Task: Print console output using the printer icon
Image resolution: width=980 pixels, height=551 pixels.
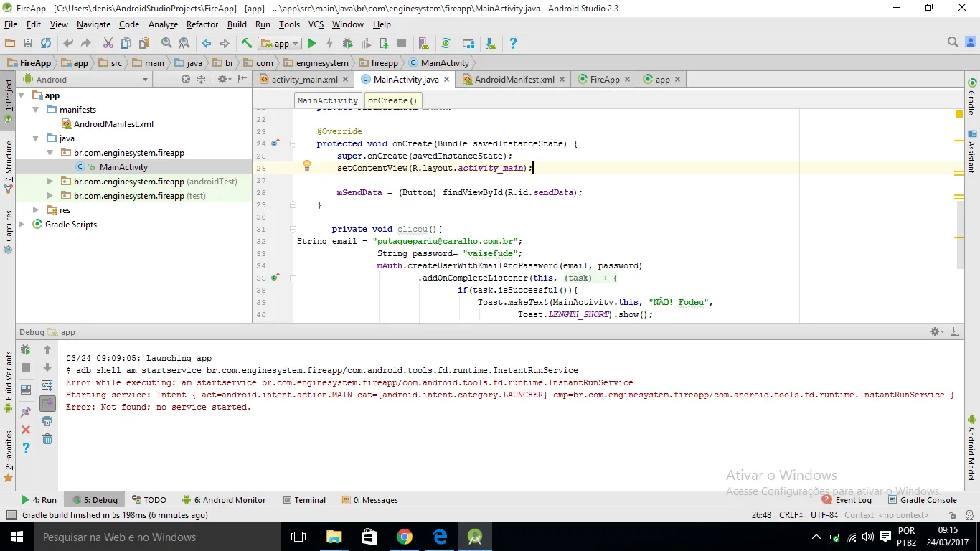Action: (47, 421)
